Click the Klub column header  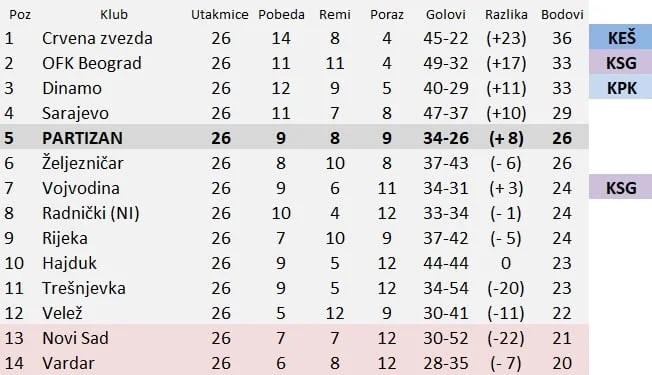[x=114, y=15]
